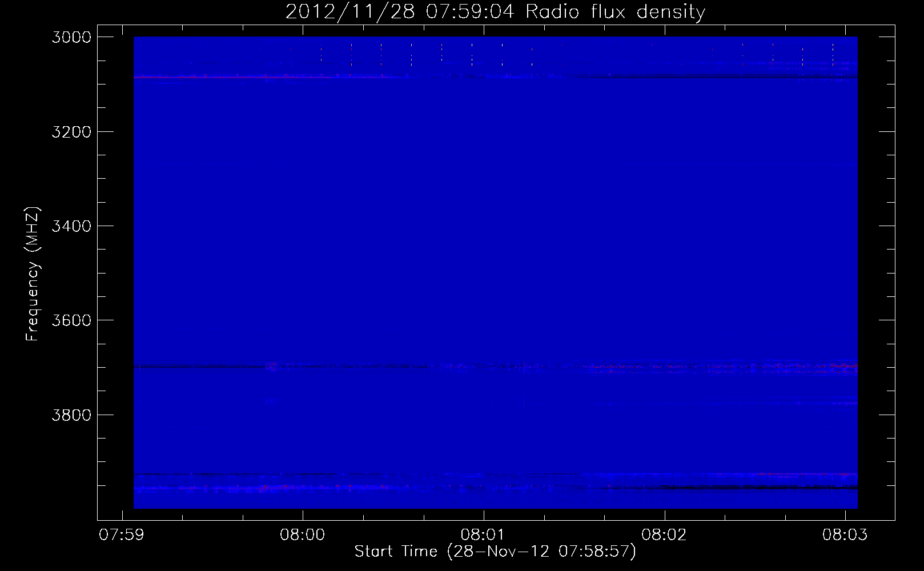Click the 08:02 time axis label
The image size is (924, 571).
click(x=664, y=535)
